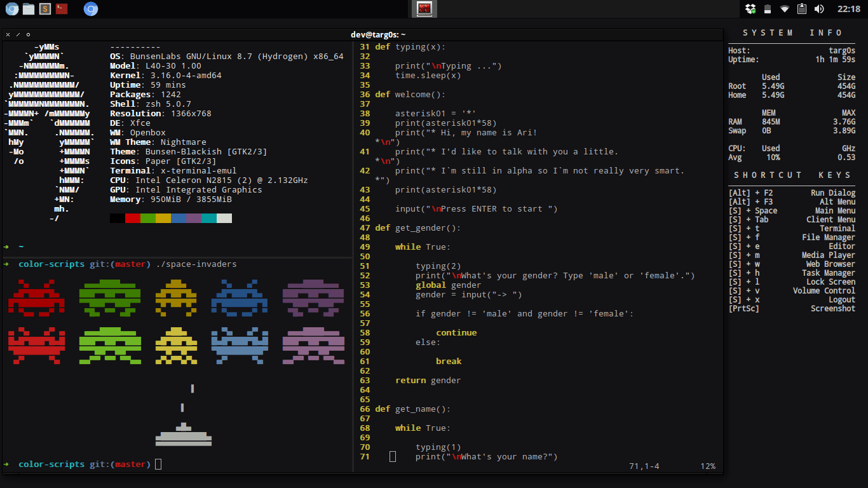Check the battery tray icon
The image size is (868, 488).
[767, 9]
